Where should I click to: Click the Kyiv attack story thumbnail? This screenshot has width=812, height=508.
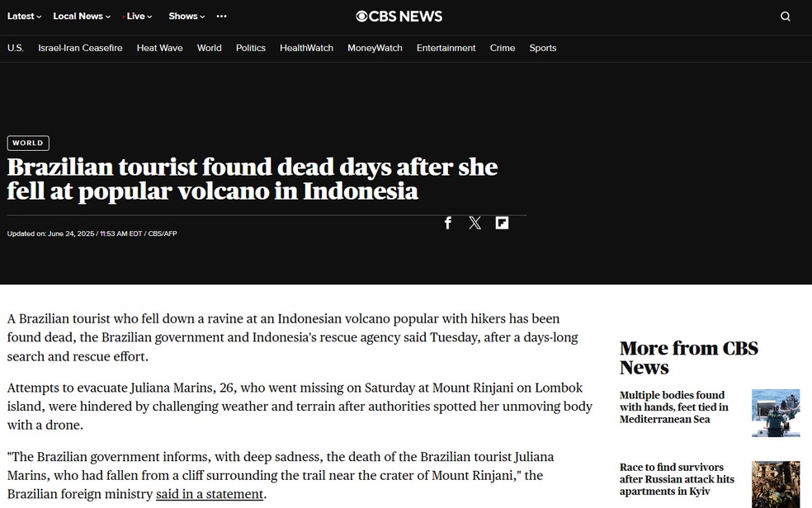[x=776, y=484]
